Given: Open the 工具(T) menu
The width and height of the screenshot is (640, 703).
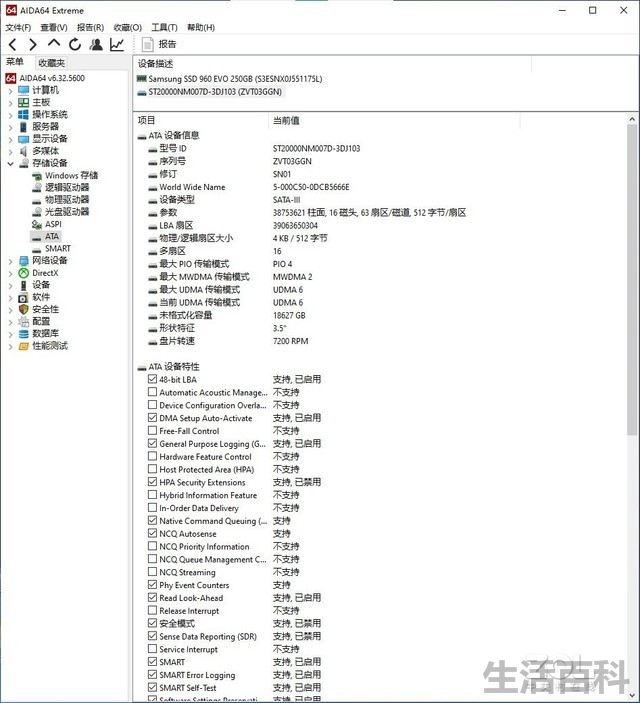Looking at the screenshot, I should (164, 28).
